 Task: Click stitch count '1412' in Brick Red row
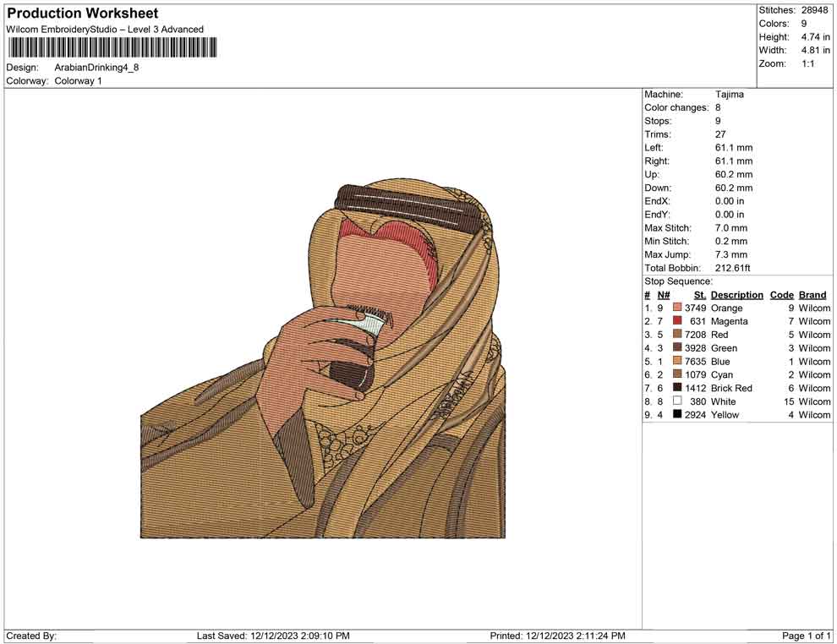(x=695, y=388)
